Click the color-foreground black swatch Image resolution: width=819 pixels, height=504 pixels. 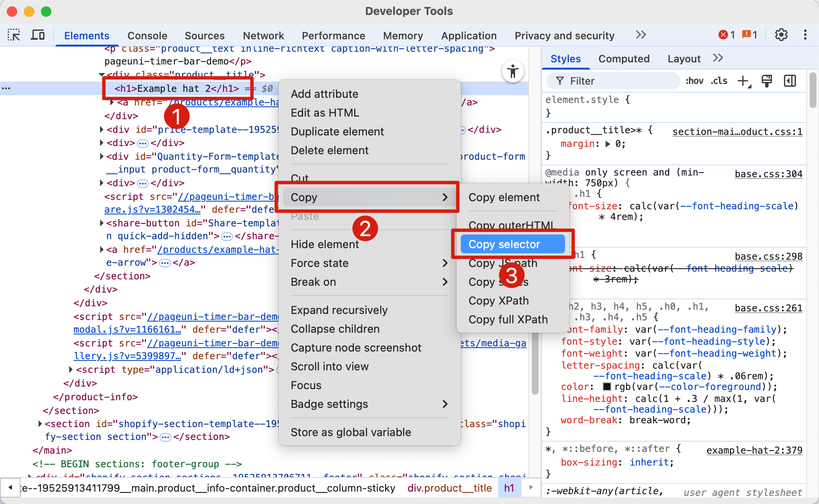pos(607,387)
